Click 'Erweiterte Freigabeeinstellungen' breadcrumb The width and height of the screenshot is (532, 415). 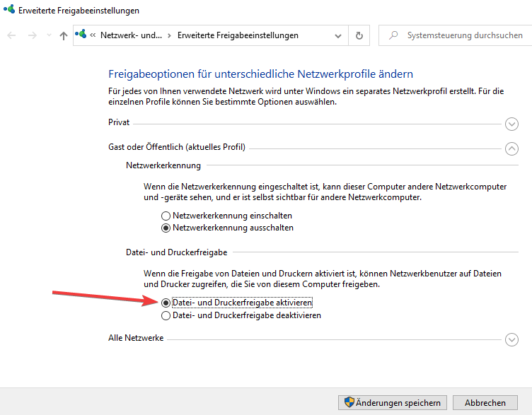[x=238, y=35]
